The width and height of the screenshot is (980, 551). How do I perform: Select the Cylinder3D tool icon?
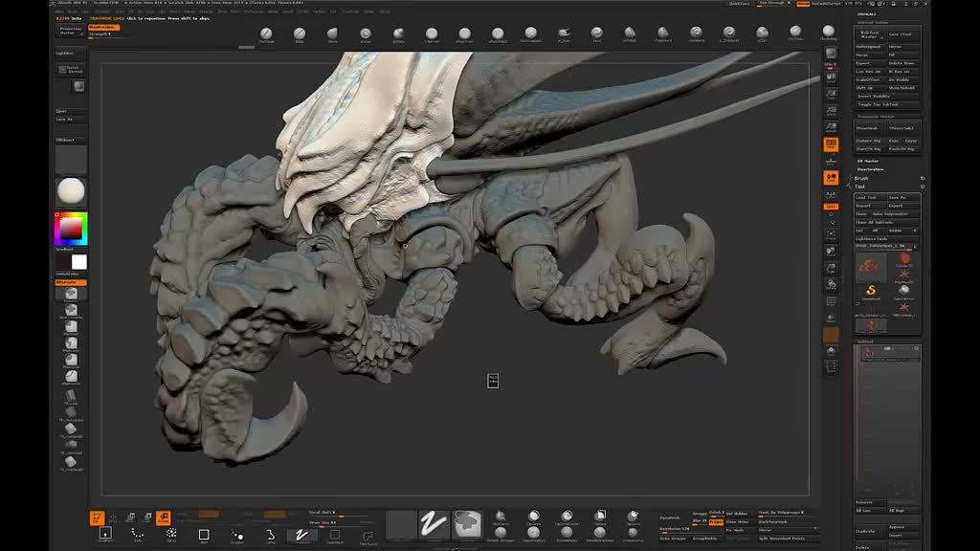pyautogui.click(x=903, y=258)
